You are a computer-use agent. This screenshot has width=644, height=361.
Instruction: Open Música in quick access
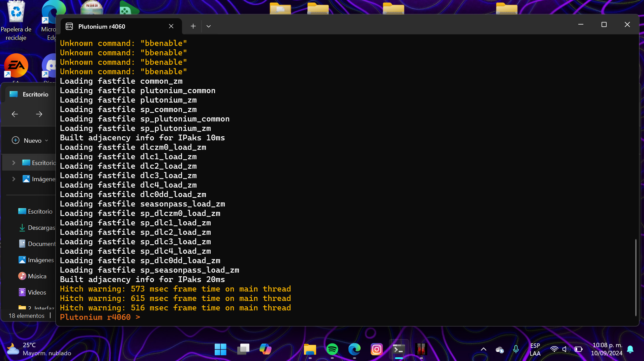32,276
